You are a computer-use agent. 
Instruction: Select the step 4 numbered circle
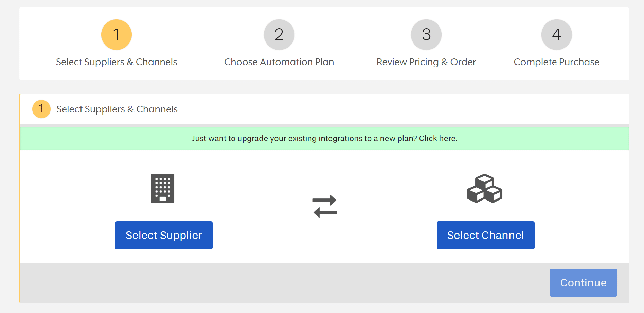556,35
